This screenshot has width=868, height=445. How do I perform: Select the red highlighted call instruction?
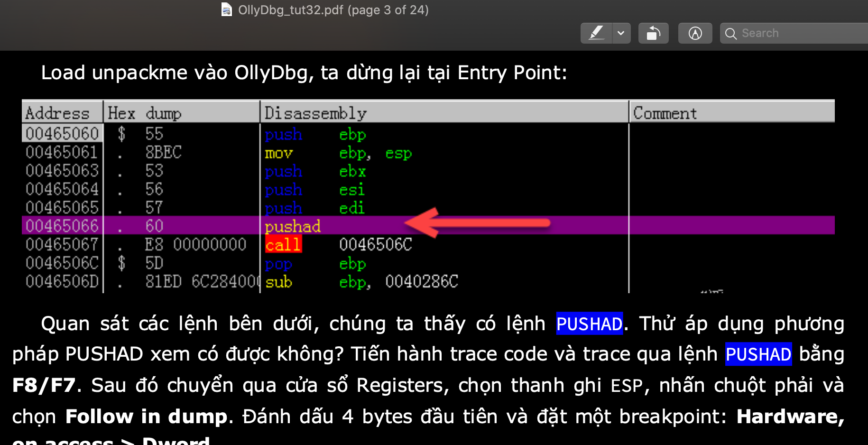283,244
